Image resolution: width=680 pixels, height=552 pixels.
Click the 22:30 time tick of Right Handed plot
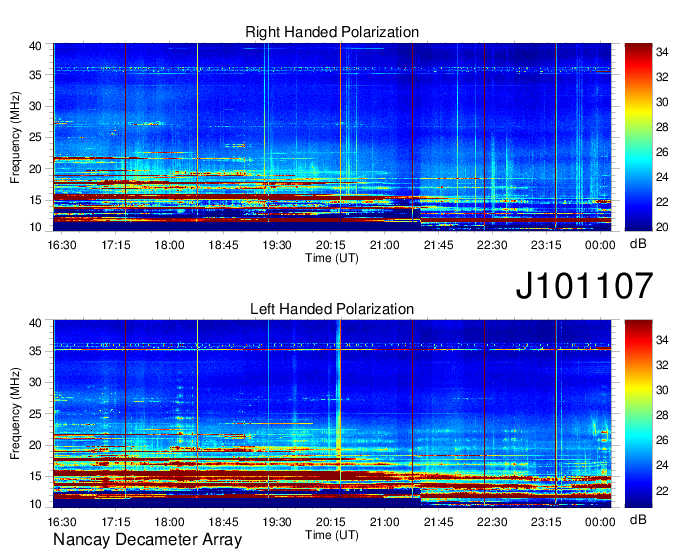(x=492, y=245)
